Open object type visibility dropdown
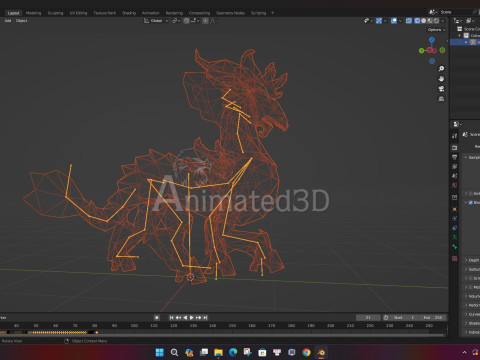 tap(368, 21)
